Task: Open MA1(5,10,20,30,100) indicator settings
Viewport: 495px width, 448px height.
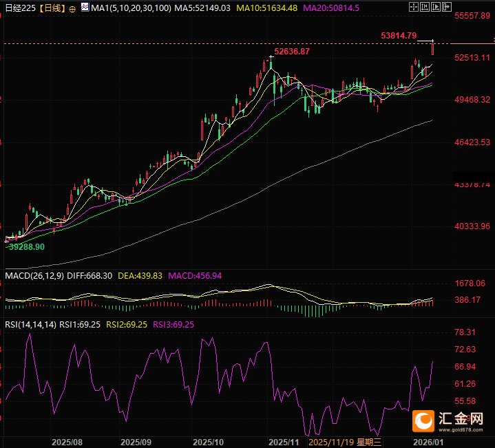Action: point(130,8)
